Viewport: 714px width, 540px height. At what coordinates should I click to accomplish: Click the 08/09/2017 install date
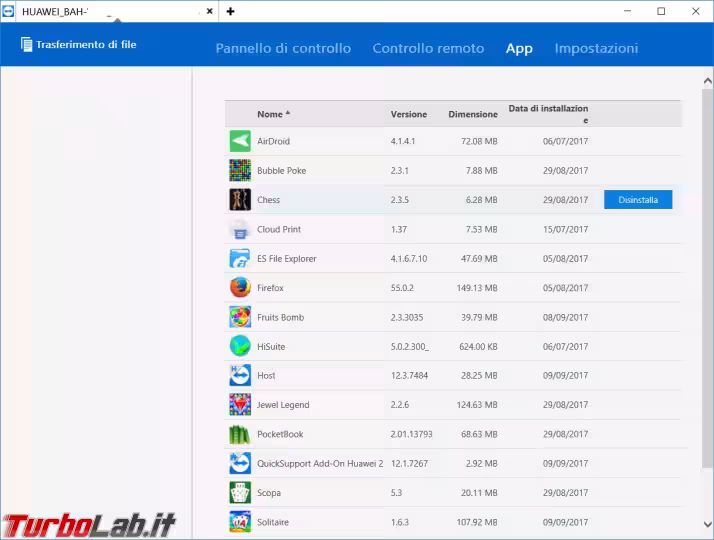tap(565, 317)
